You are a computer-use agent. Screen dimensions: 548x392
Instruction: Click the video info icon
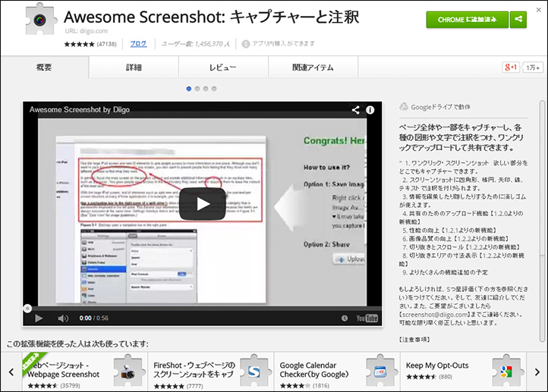pos(370,110)
